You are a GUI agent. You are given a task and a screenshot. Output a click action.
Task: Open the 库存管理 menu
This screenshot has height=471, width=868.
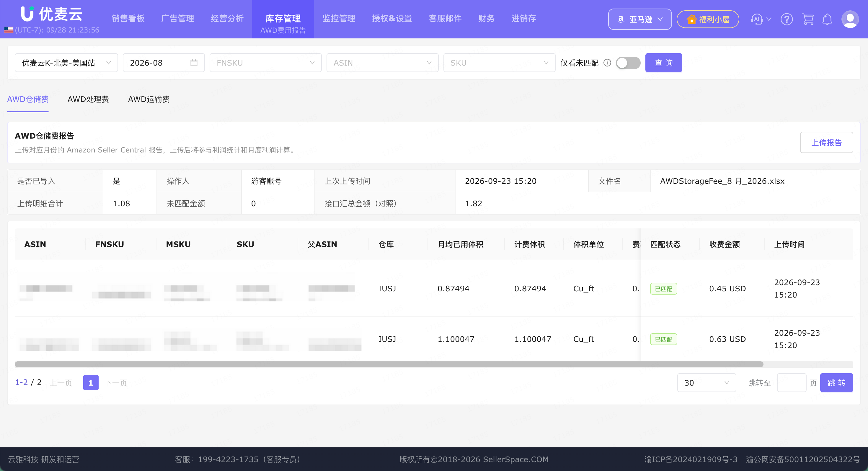pyautogui.click(x=283, y=19)
